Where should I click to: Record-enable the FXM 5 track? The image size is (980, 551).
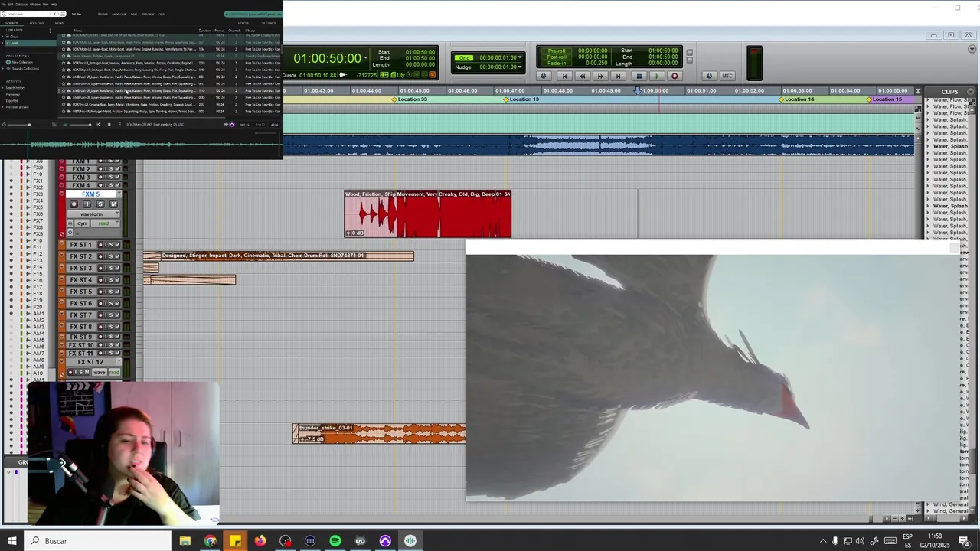(x=73, y=204)
